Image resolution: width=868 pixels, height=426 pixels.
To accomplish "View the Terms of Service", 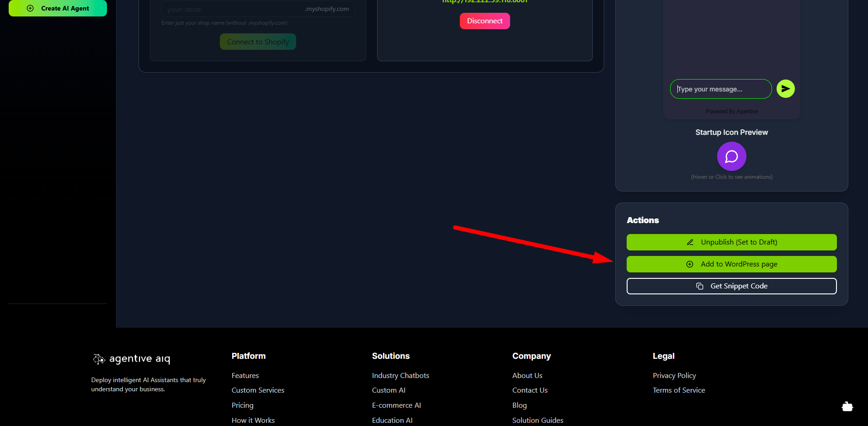I will [x=679, y=390].
